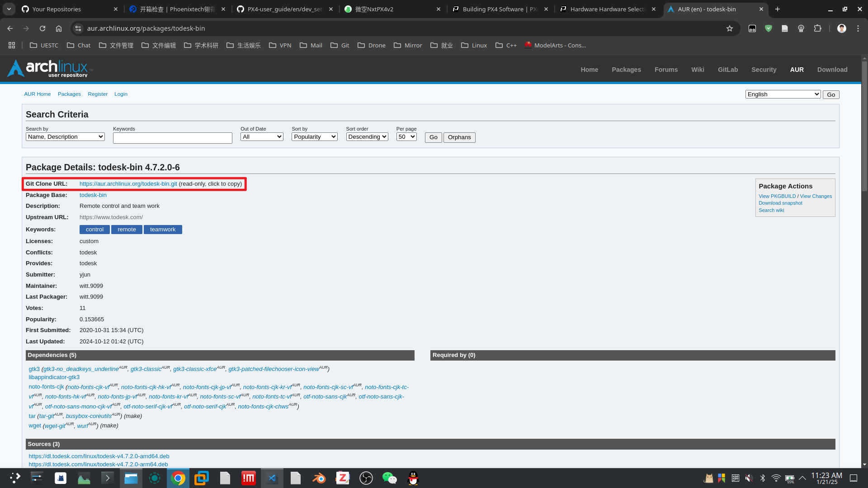
Task: Open Zotero from the taskbar
Action: point(343,478)
